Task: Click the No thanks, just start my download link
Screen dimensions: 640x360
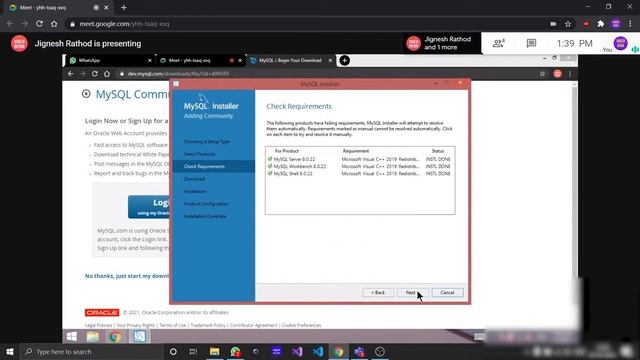Action: (x=127, y=276)
